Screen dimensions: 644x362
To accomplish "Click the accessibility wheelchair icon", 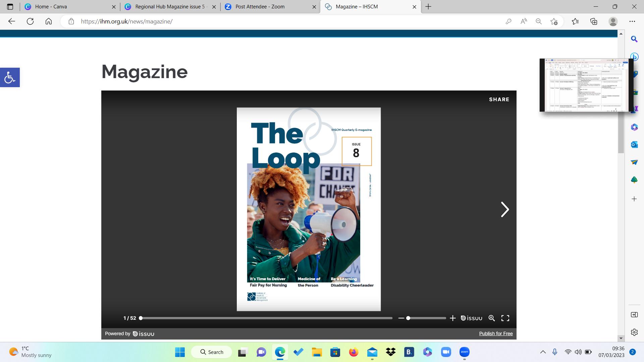I will coord(10,77).
